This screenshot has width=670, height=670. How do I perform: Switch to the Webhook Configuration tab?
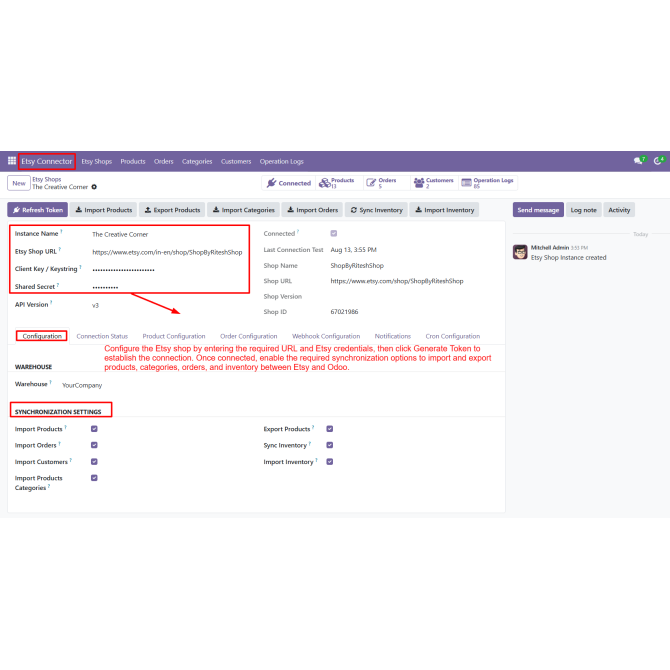(x=326, y=336)
